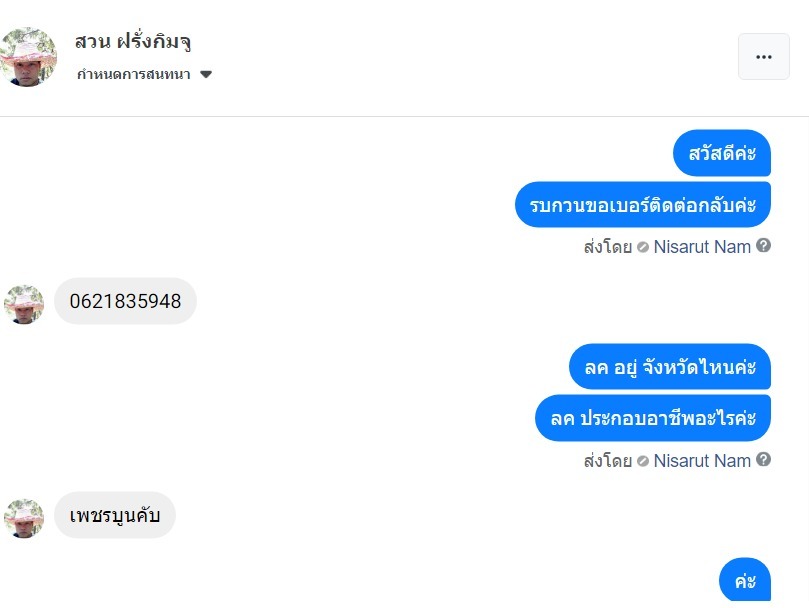Screen dimensions: 809x608
Task: Select the เพชรบูนคับ reply bubble
Action: coord(115,515)
